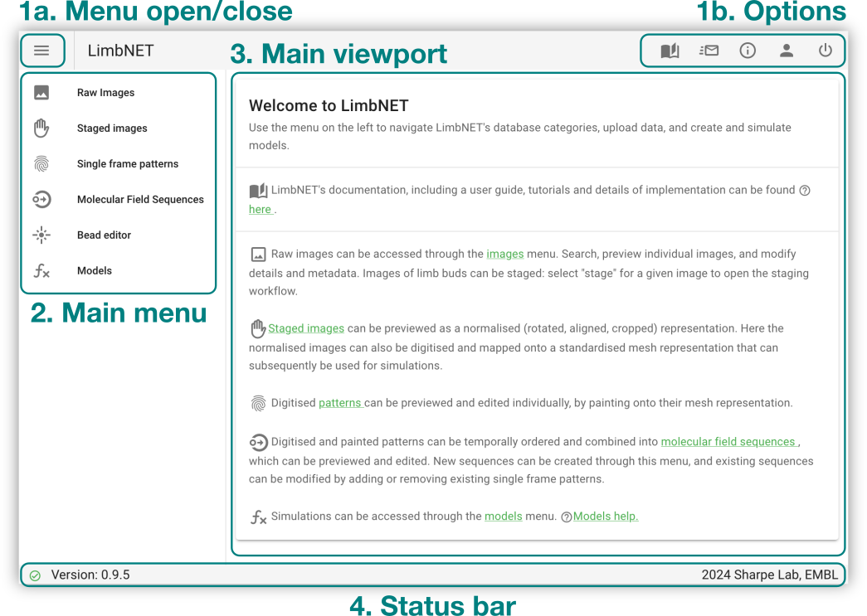Click the Models fx icon in sidebar
Viewport: 867px width, 616px height.
coord(41,271)
